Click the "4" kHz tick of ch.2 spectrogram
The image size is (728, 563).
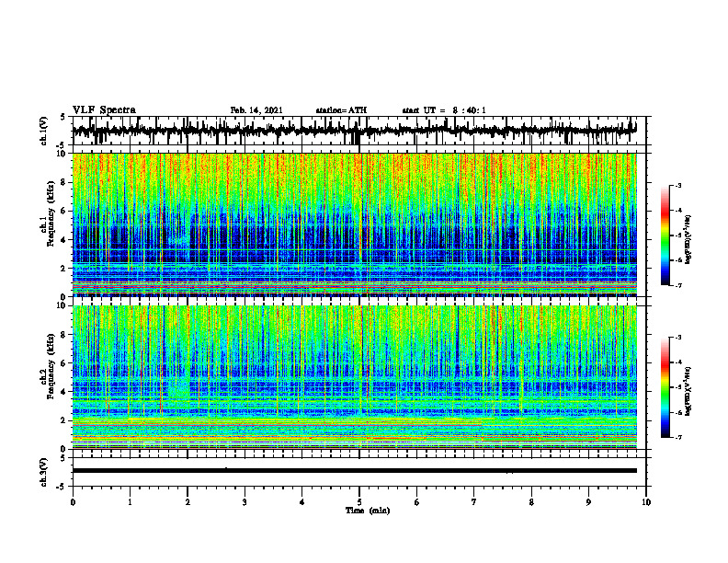[x=63, y=392]
